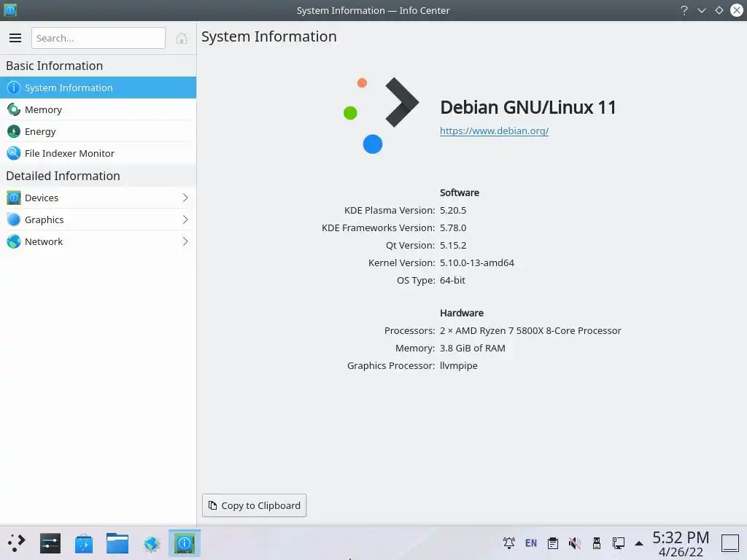Click the llvmpipe graphics processor value
The height and width of the screenshot is (560, 747).
point(459,366)
